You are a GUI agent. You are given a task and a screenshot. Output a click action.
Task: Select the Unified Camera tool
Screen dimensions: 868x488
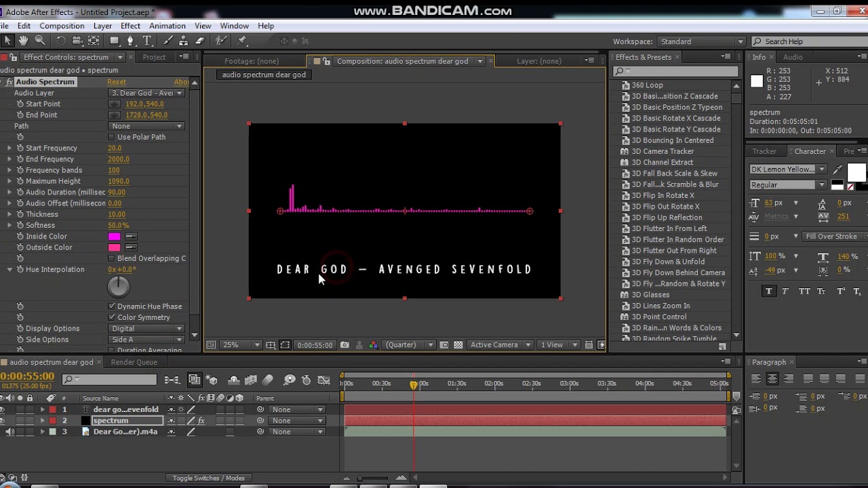[x=77, y=41]
